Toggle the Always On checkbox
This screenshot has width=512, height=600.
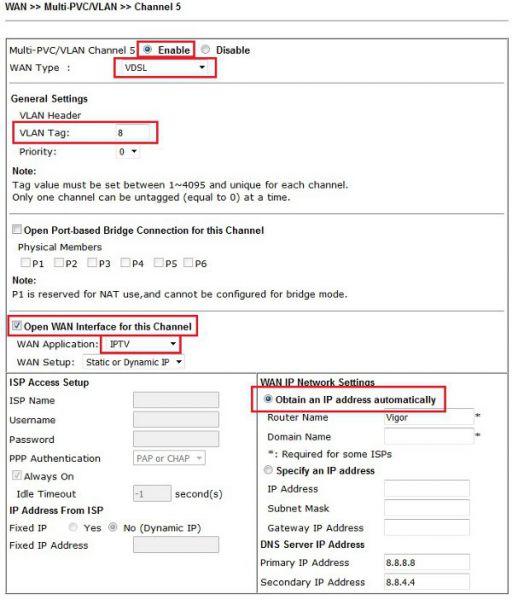(x=17, y=476)
